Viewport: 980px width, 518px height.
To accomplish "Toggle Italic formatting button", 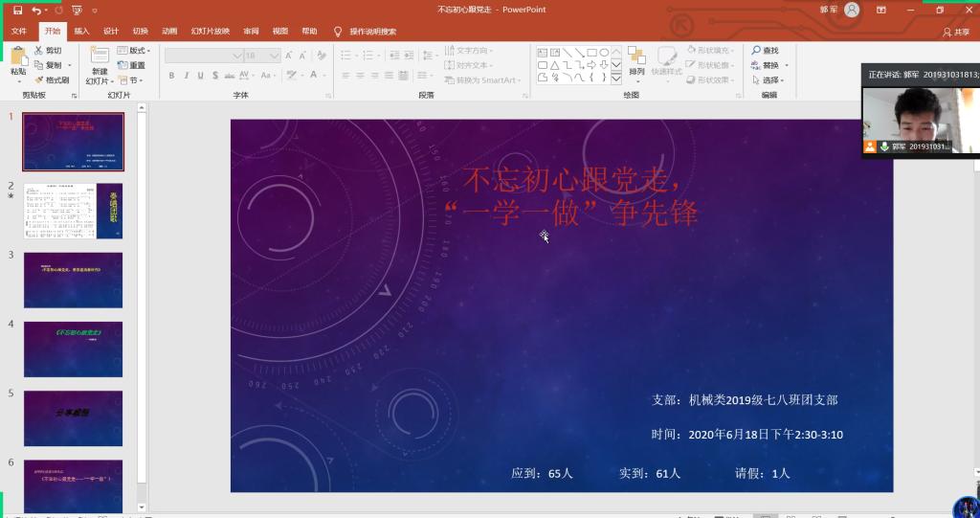I will point(185,76).
